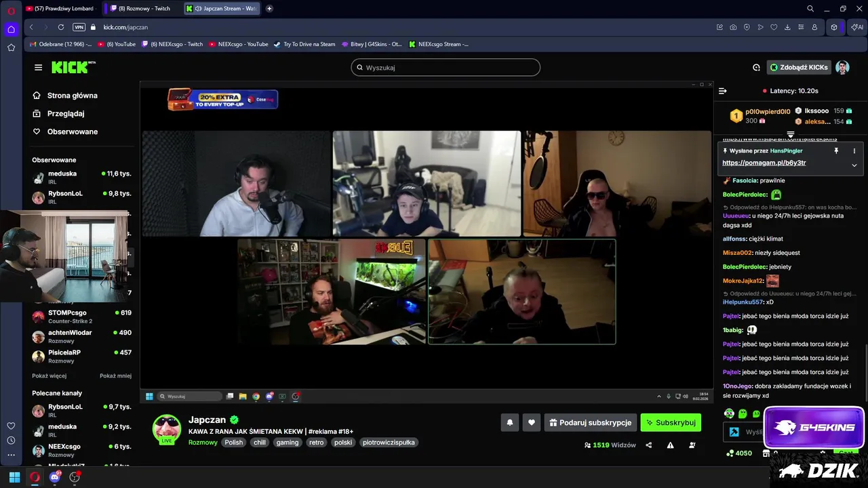This screenshot has width=868, height=488.
Task: Click Opera logo menu button
Action: pyautogui.click(x=11, y=10)
